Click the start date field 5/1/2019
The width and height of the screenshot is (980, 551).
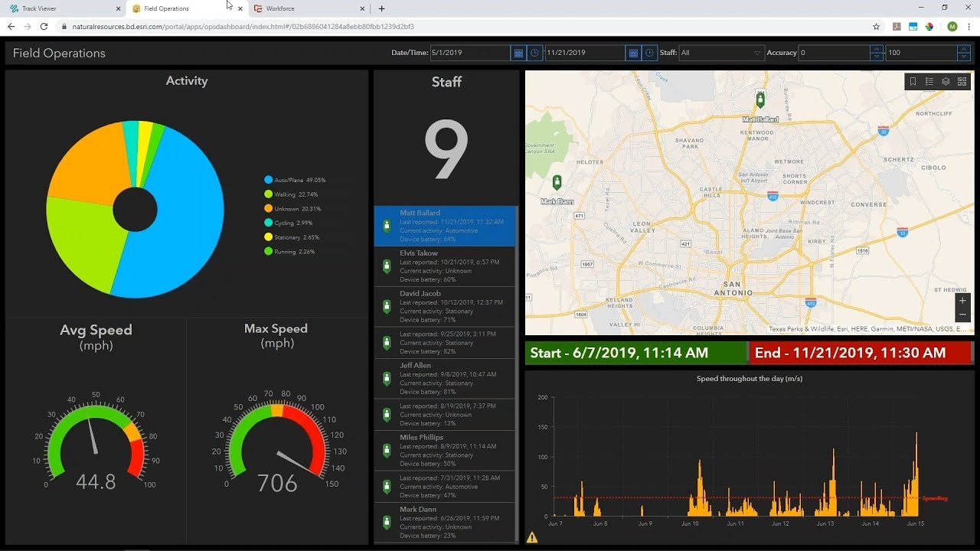tap(470, 53)
